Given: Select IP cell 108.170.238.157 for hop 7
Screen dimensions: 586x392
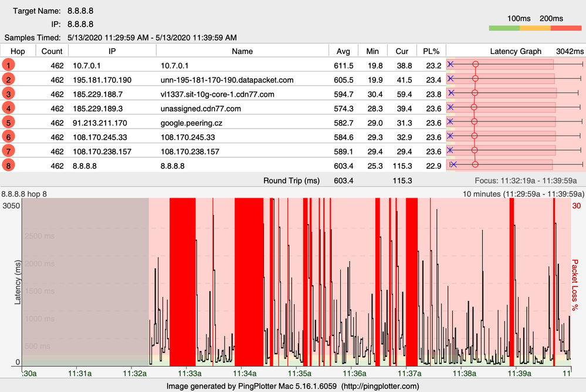Looking at the screenshot, I should click(x=102, y=151).
